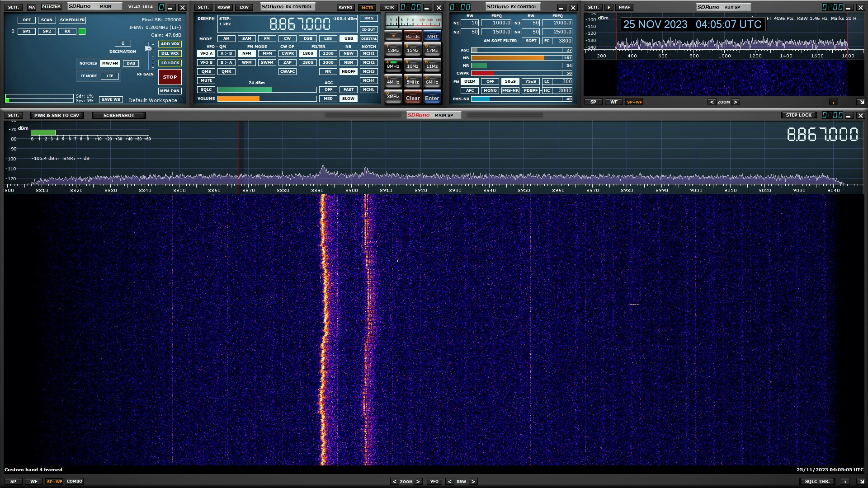Open the OPT menu on main panel
Viewport: 868px width, 488px height.
[x=27, y=20]
